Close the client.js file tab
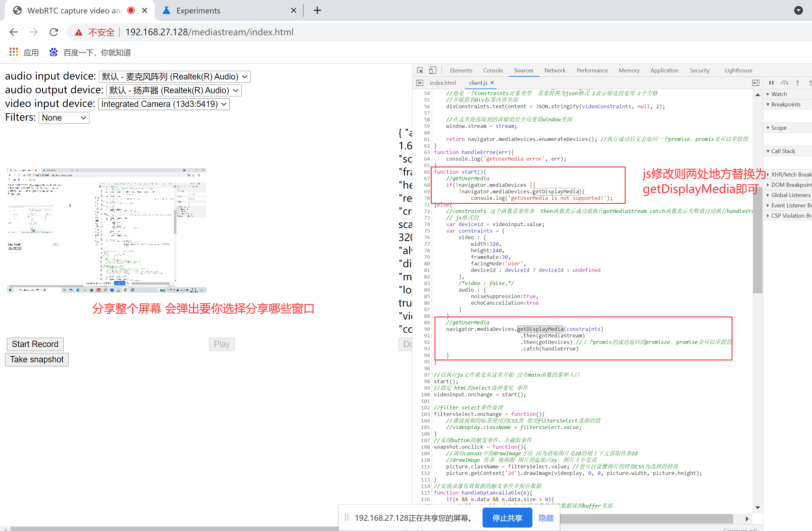The image size is (812, 531). 492,83
